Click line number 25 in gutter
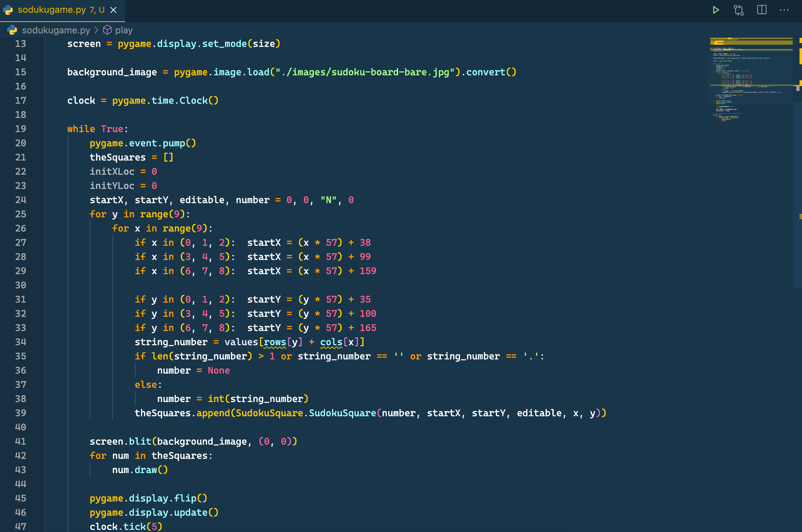The height and width of the screenshot is (532, 802). [21, 214]
